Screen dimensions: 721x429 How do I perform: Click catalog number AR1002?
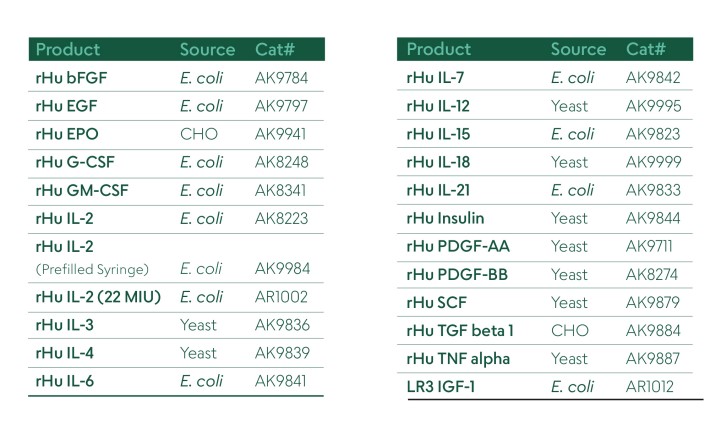(281, 297)
